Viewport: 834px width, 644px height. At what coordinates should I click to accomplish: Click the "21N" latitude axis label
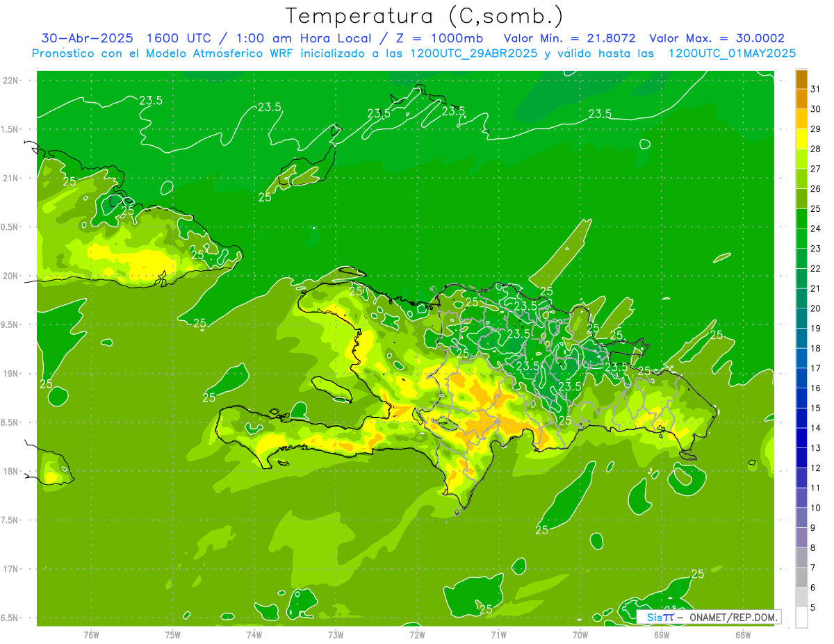coord(10,178)
